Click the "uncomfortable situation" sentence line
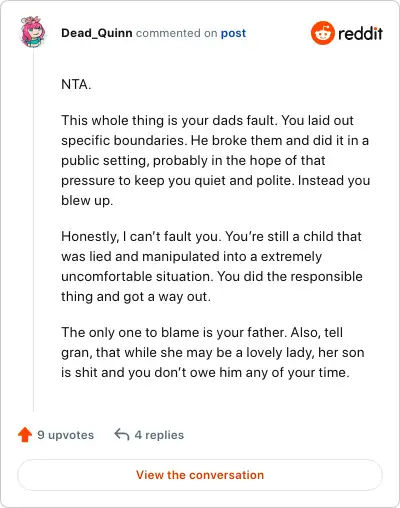Screen dimensions: 400x508 tap(212, 276)
